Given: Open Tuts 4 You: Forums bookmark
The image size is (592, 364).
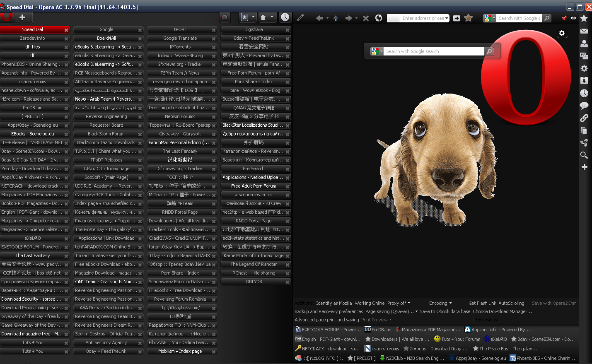Looking at the screenshot, I should (x=457, y=339).
